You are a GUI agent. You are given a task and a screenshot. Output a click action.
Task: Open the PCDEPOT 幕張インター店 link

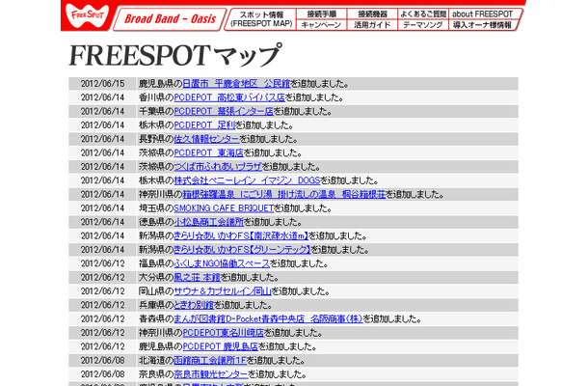point(224,112)
